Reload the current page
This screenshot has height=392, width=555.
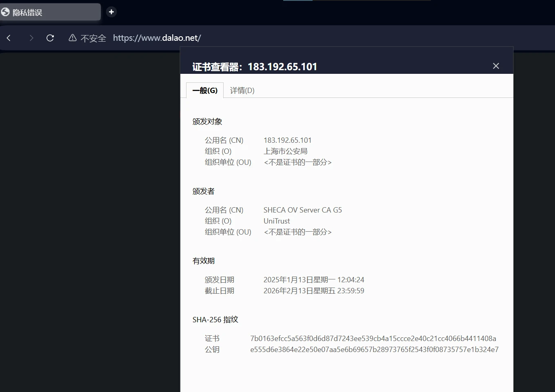[50, 38]
